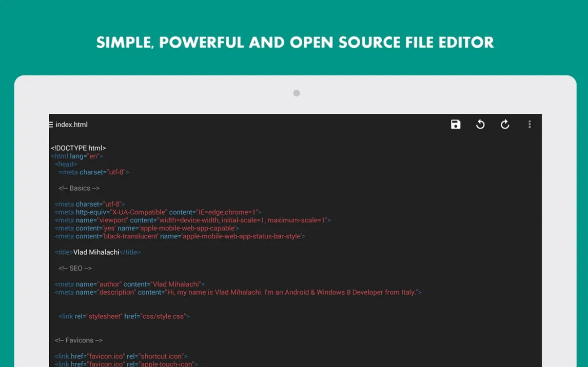Click the Basics comment line
Viewport: 588px width, 367px height.
79,188
